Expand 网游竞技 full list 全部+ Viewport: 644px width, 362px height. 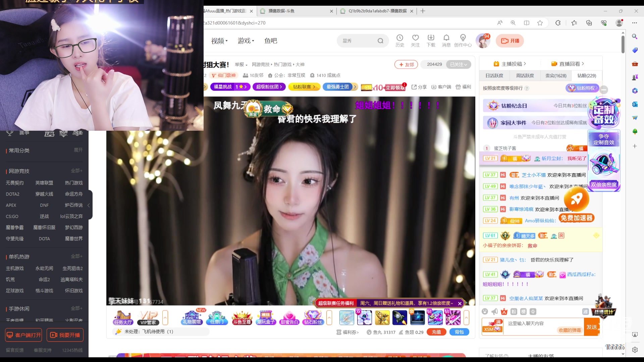pyautogui.click(x=76, y=171)
